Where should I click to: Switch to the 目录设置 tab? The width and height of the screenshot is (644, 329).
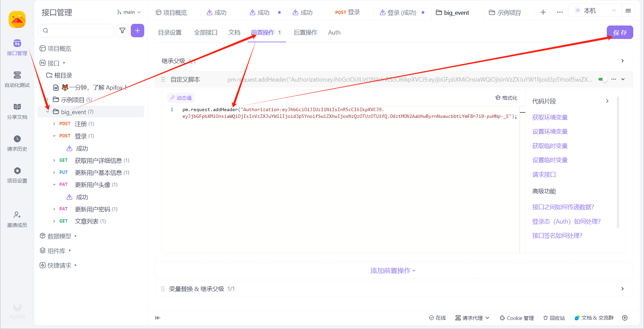[170, 33]
